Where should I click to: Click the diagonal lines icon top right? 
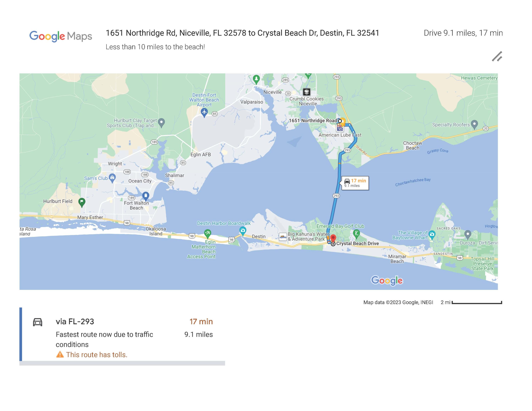[x=497, y=57]
